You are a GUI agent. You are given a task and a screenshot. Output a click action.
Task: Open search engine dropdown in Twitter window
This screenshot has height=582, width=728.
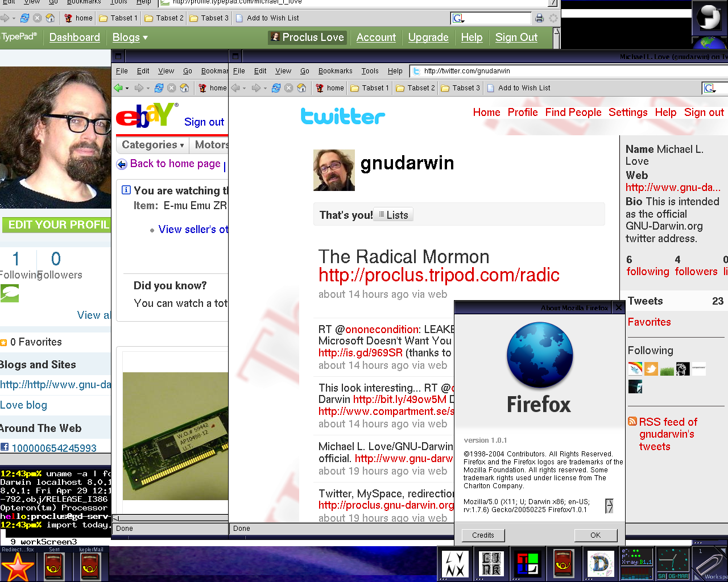(709, 88)
